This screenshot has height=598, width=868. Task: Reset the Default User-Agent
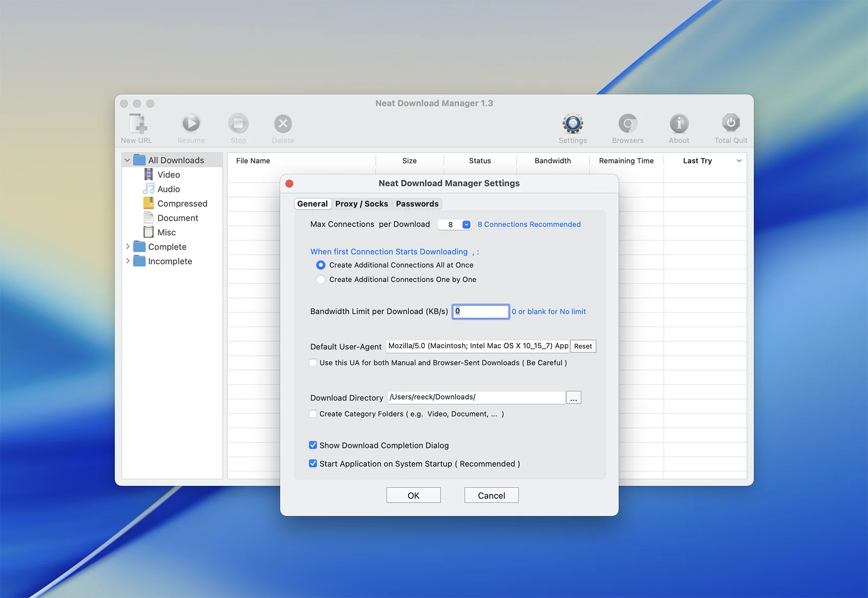point(583,346)
